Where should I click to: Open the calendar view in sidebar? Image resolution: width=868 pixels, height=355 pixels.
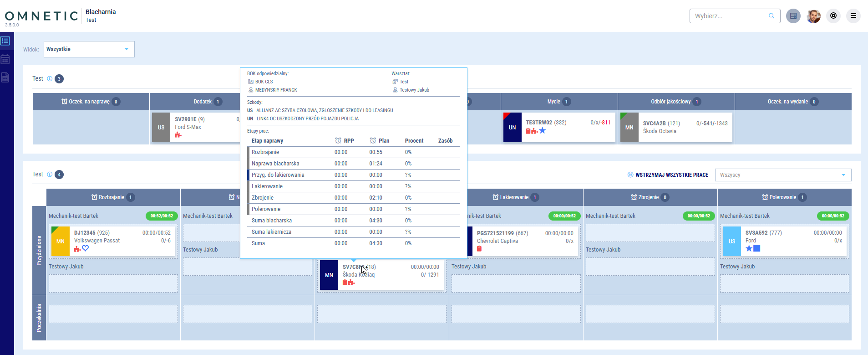5,60
